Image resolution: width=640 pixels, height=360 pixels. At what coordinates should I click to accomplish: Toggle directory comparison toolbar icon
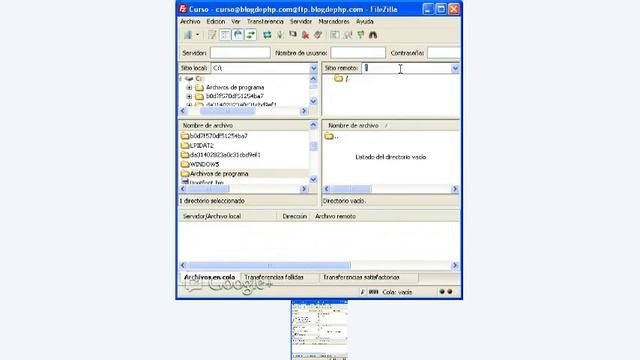click(348, 35)
